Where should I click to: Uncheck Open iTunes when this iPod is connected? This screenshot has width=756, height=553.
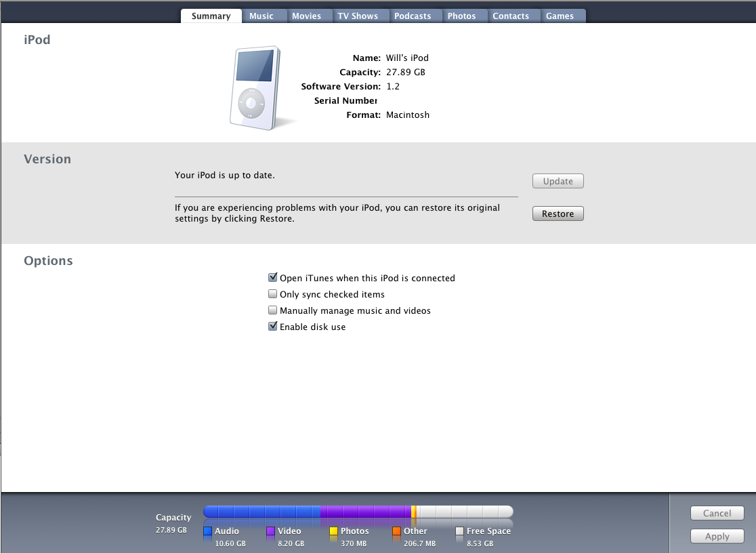[273, 277]
